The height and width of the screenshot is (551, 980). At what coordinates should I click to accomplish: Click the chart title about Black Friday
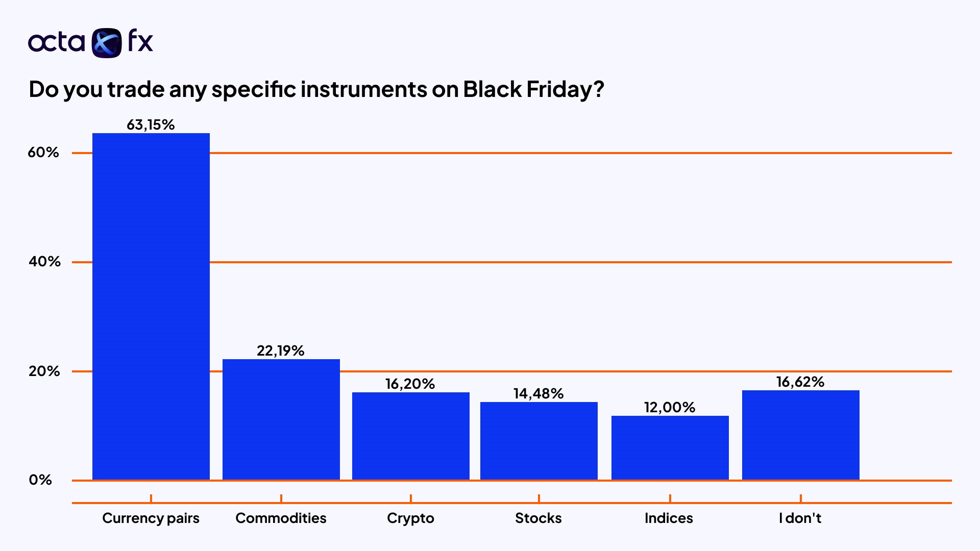tap(316, 89)
